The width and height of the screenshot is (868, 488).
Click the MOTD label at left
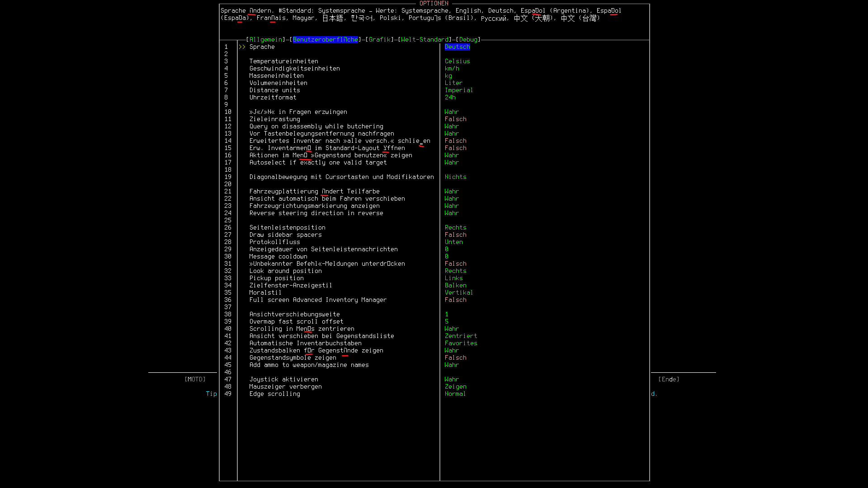(195, 380)
